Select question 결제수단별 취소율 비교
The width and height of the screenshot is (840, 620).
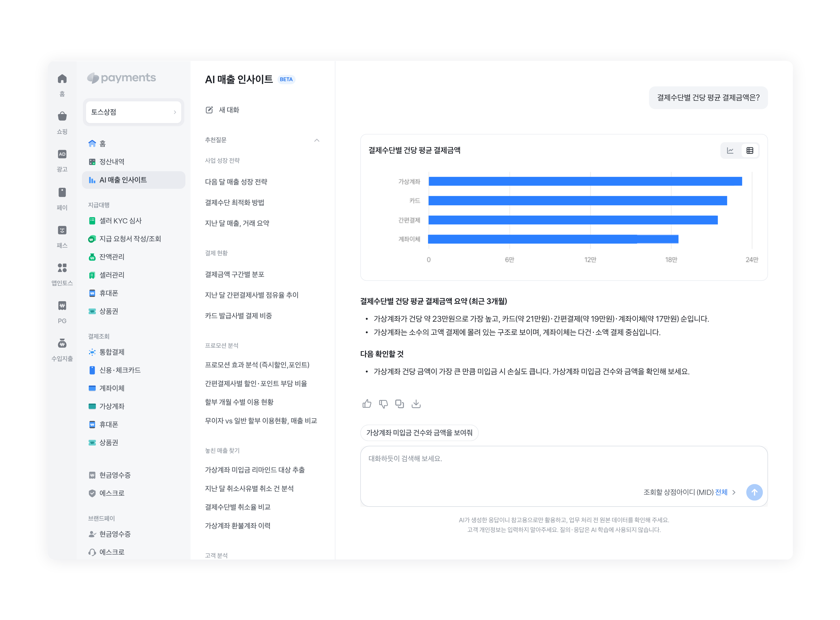(238, 507)
